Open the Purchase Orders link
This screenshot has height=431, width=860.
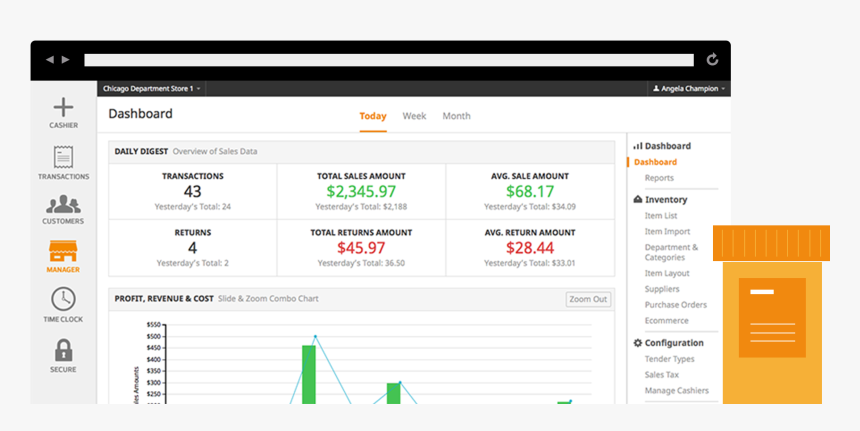(676, 305)
